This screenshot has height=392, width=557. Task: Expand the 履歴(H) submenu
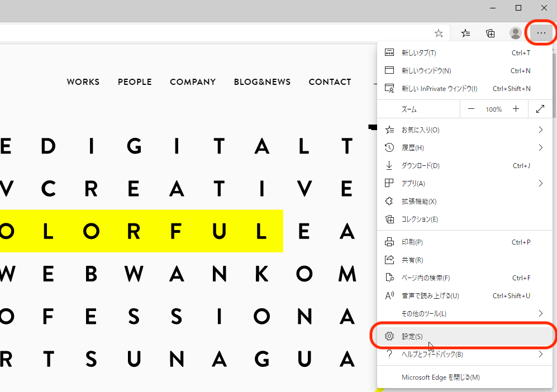540,148
